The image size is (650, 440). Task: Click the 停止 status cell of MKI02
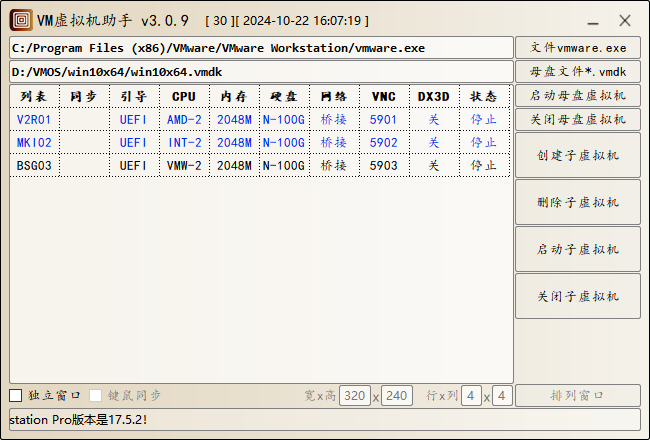(x=485, y=143)
